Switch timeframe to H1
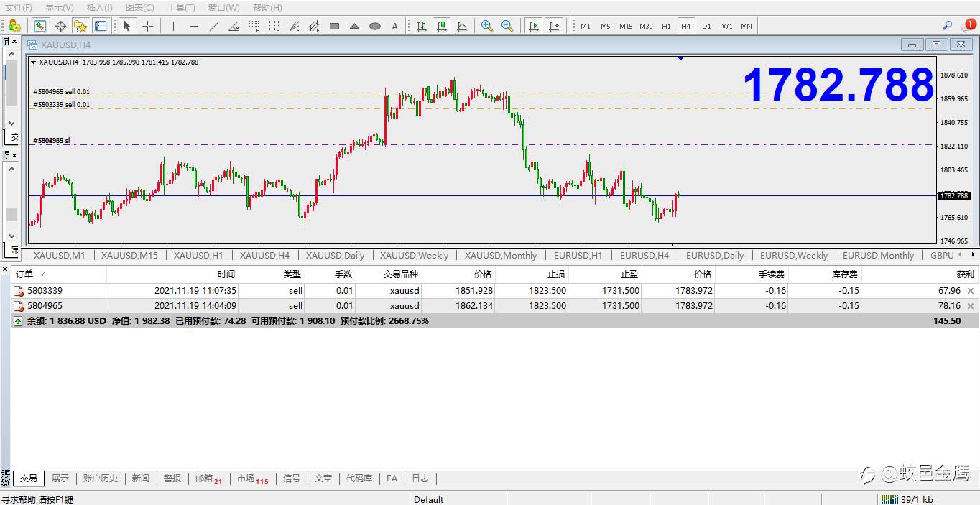The width and height of the screenshot is (980, 505). pyautogui.click(x=666, y=26)
